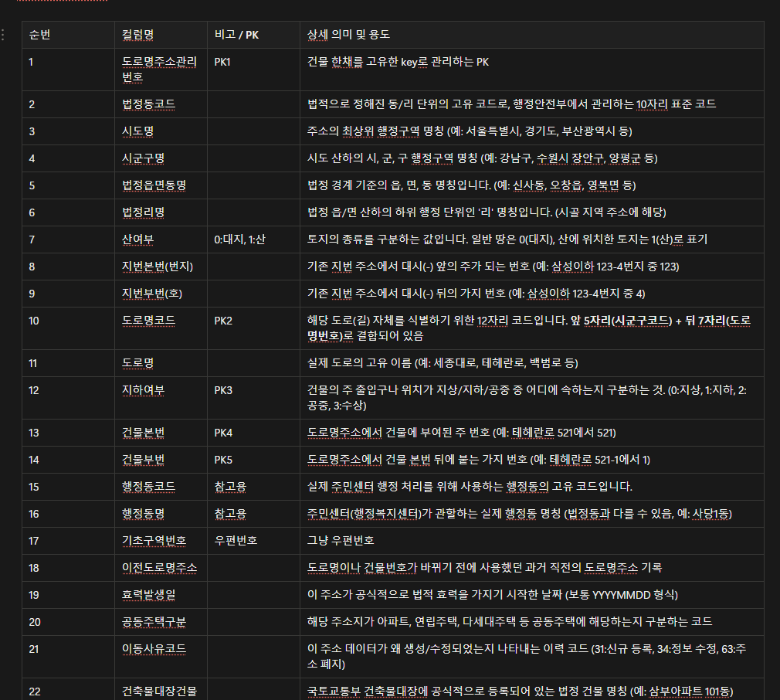The width and height of the screenshot is (780, 700).
Task: Click the description '테헤란로 521에서 521'
Action: pyautogui.click(x=532, y=433)
